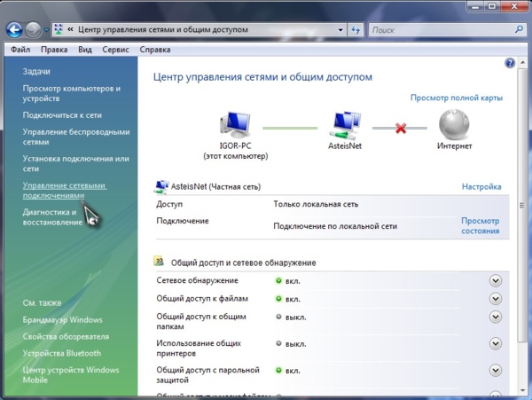Open the Справка menu
Image resolution: width=532 pixels, height=400 pixels.
155,50
